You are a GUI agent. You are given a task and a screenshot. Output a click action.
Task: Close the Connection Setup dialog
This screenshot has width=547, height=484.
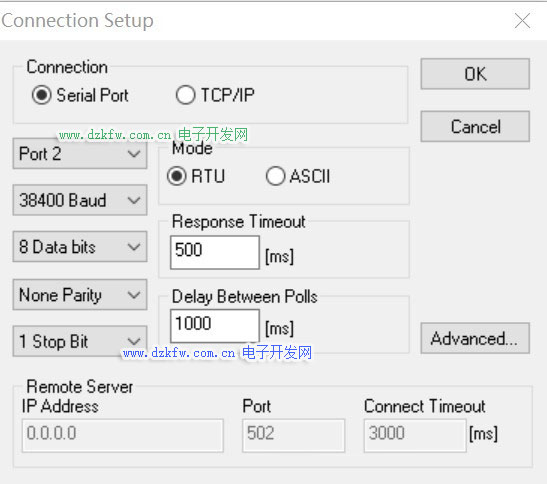(x=522, y=21)
